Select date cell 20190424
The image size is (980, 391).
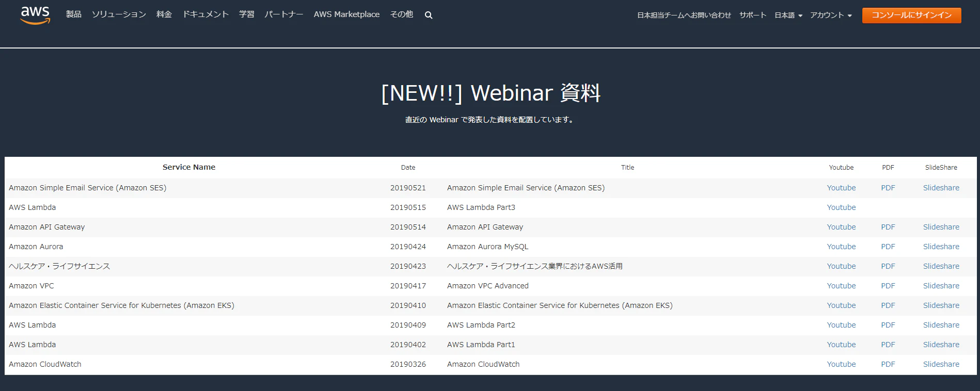coord(408,247)
